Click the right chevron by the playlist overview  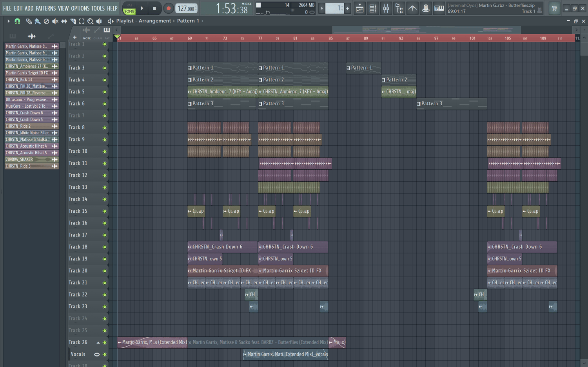point(576,30)
